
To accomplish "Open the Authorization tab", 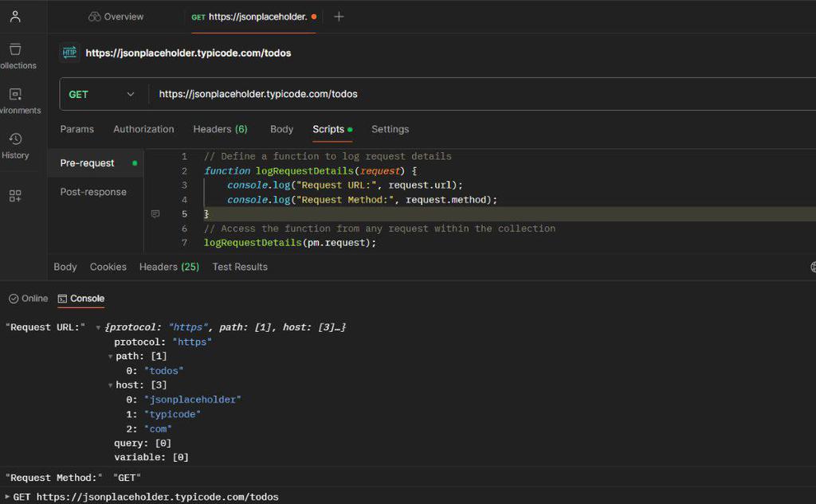I will point(143,129).
